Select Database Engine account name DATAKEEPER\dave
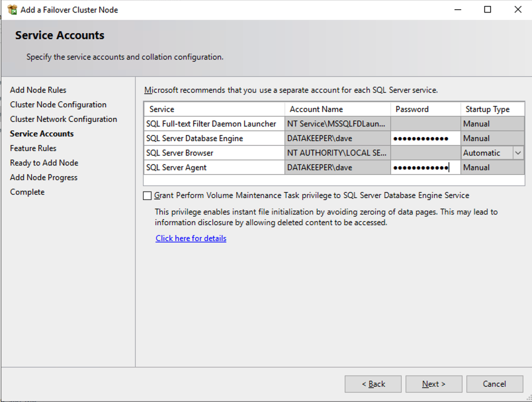Viewport: 532px width, 402px height. click(x=337, y=138)
